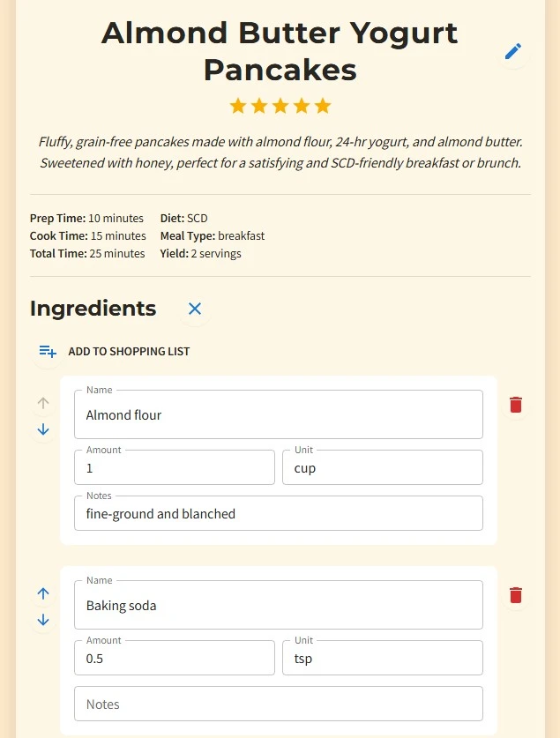Screen dimensions: 560x738
Task: Move Baking soda ingredient up
Action: point(43,593)
